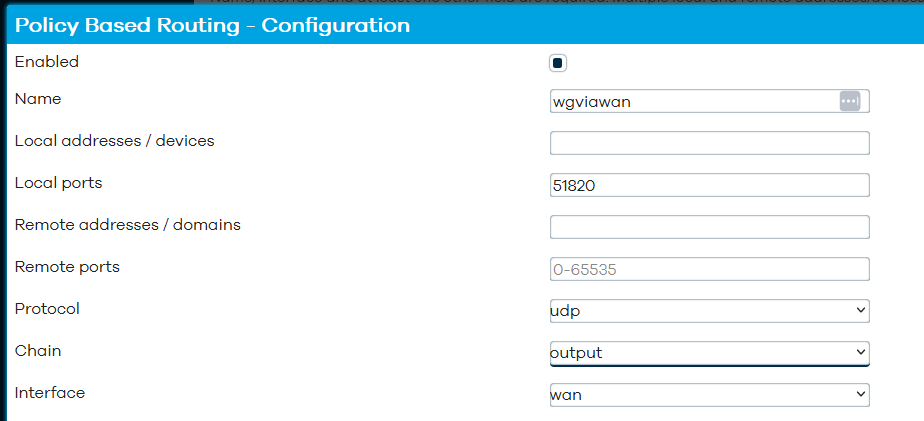The height and width of the screenshot is (421, 924).
Task: Click the "Remote ports" label
Action: (67, 267)
